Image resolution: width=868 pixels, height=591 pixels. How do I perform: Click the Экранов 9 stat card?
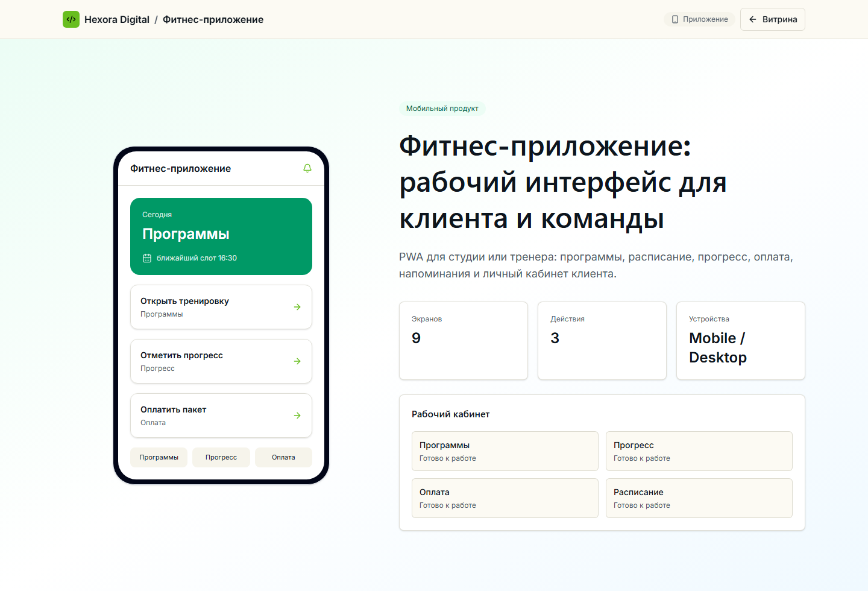tap(464, 341)
